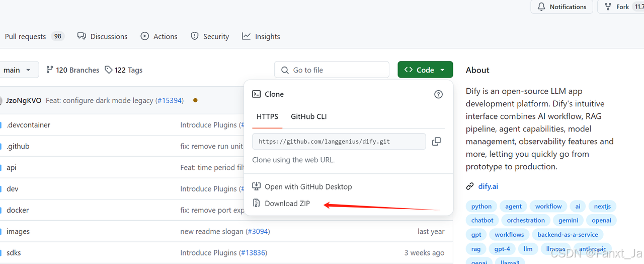Image resolution: width=644 pixels, height=264 pixels.
Task: Open the #3094 pull request link
Action: [257, 232]
